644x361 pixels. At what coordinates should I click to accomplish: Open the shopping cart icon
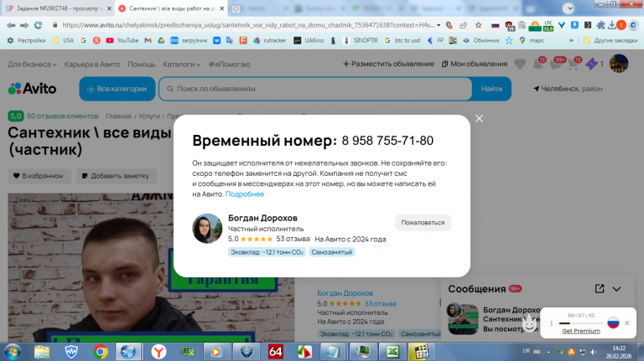coord(574,64)
